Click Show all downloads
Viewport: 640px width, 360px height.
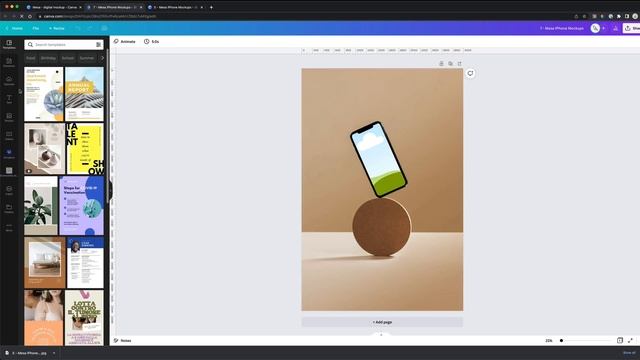tap(629, 353)
